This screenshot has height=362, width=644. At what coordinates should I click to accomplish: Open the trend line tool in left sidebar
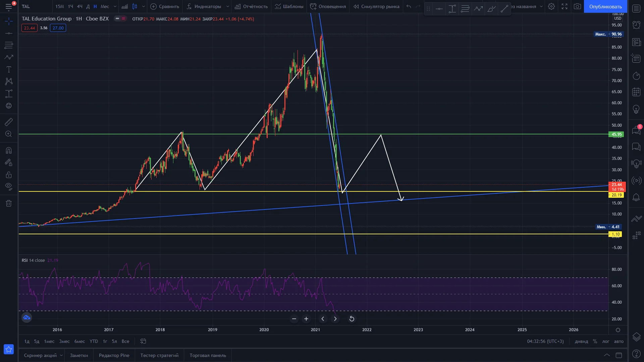pyautogui.click(x=9, y=33)
